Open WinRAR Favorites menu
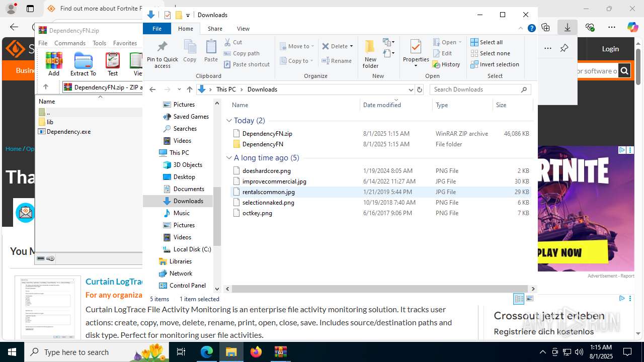This screenshot has height=362, width=644. (x=125, y=43)
